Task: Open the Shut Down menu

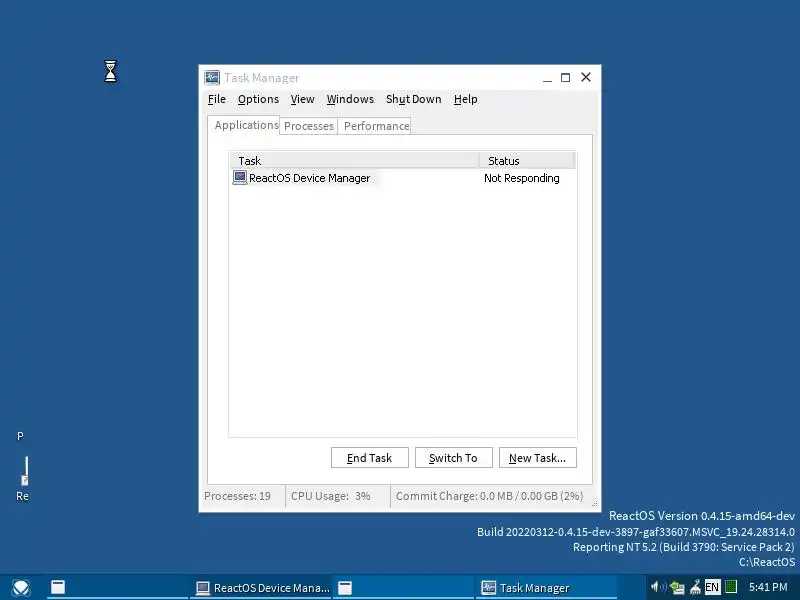Action: [x=414, y=99]
